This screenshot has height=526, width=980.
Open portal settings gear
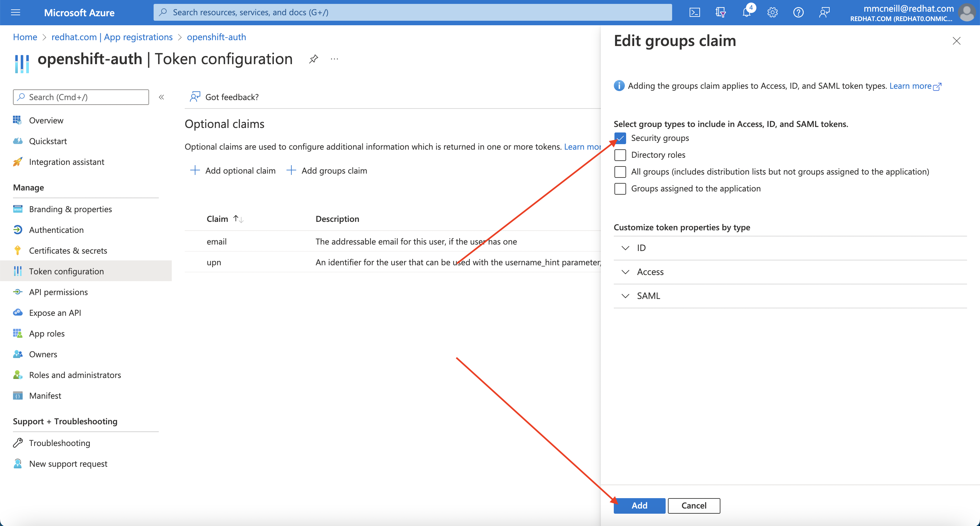tap(772, 12)
